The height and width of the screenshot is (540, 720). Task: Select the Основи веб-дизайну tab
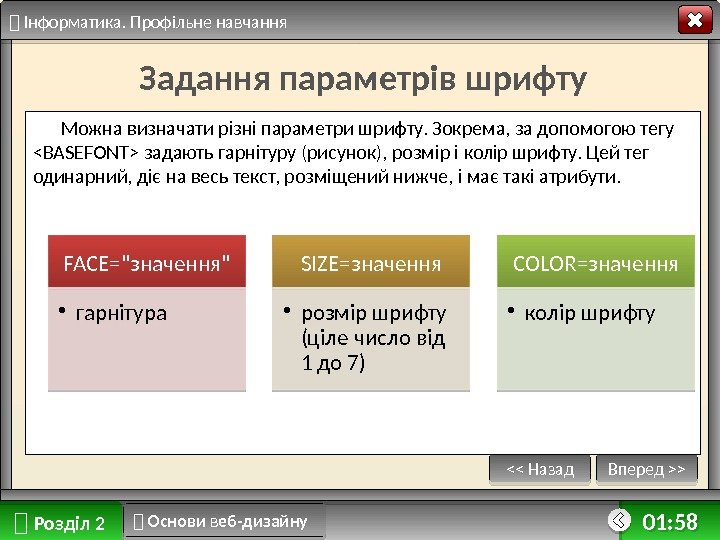[x=224, y=521]
